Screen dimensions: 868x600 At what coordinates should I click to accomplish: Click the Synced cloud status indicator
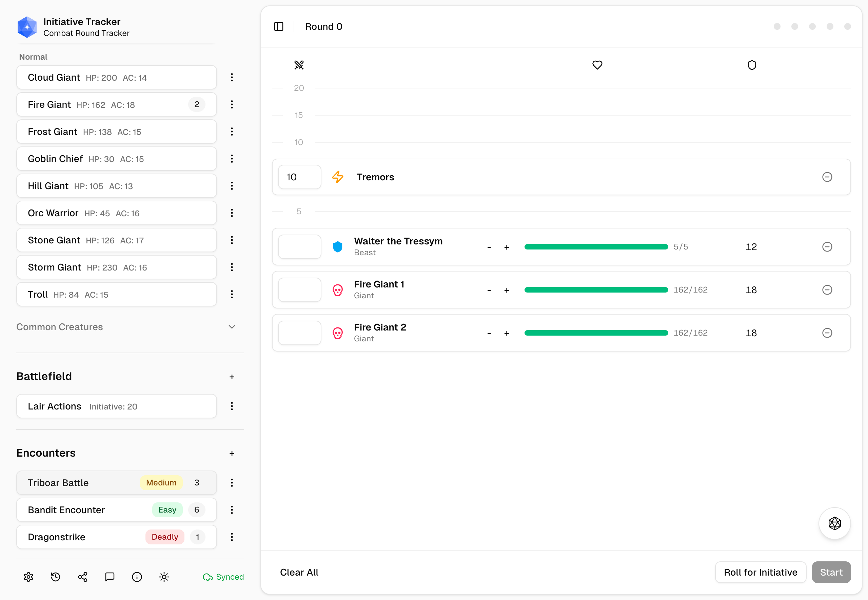tap(223, 577)
